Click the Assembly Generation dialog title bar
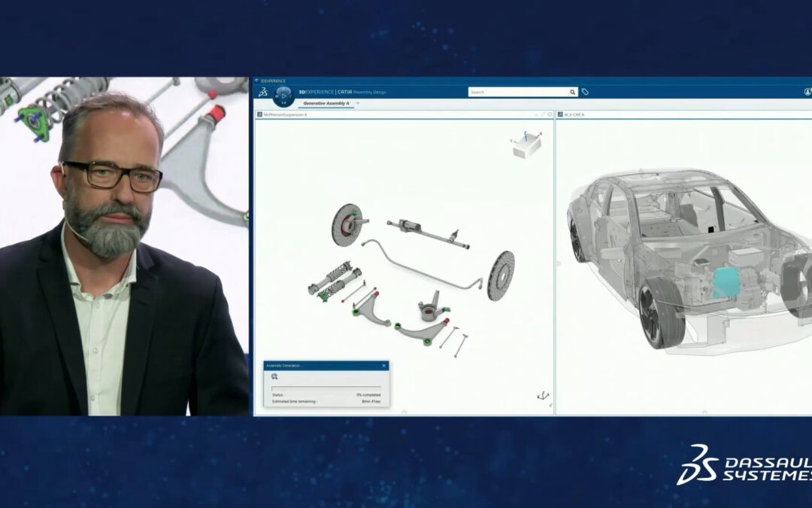 coord(326,366)
